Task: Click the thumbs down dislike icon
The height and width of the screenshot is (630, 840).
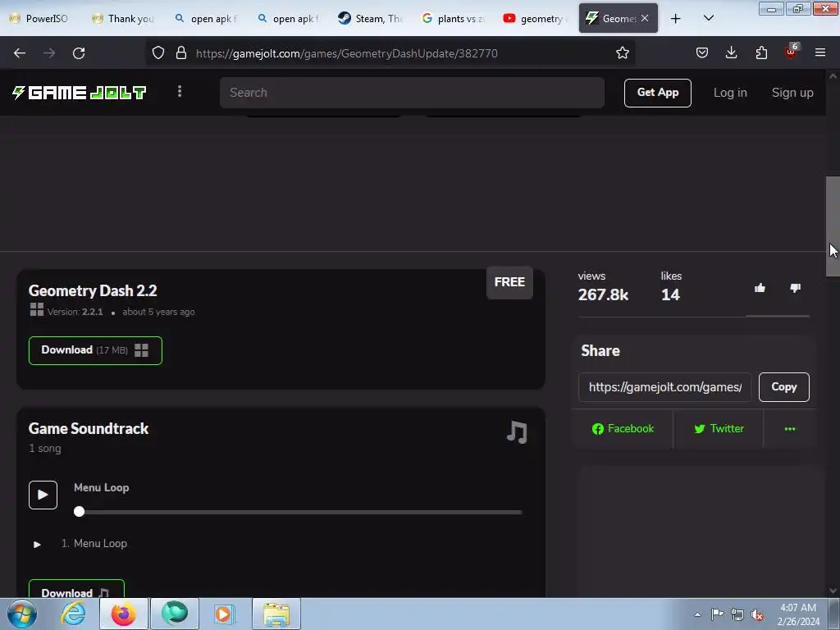Action: point(795,288)
